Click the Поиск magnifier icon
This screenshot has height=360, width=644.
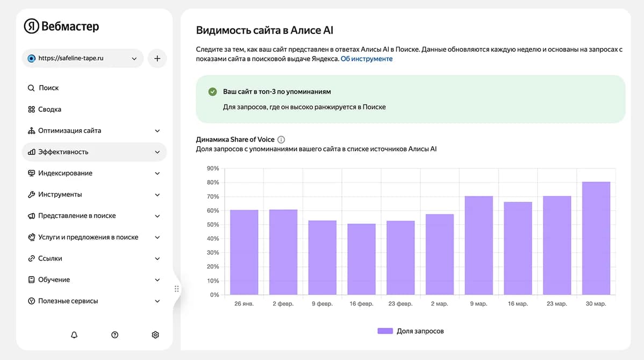[31, 88]
